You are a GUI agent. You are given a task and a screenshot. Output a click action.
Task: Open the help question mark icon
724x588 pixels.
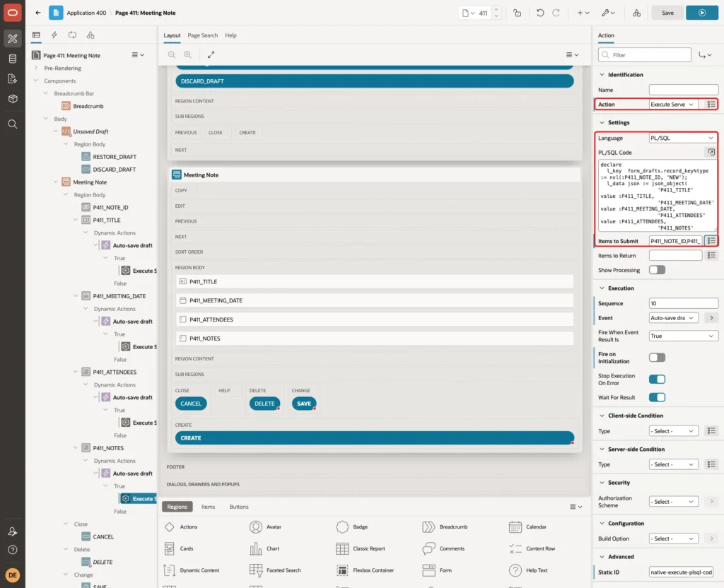point(13,550)
